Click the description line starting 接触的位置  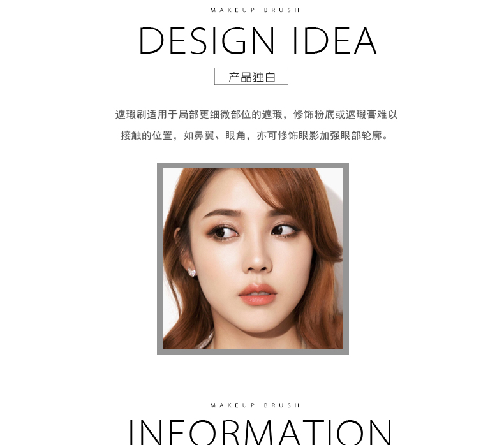click(x=255, y=136)
